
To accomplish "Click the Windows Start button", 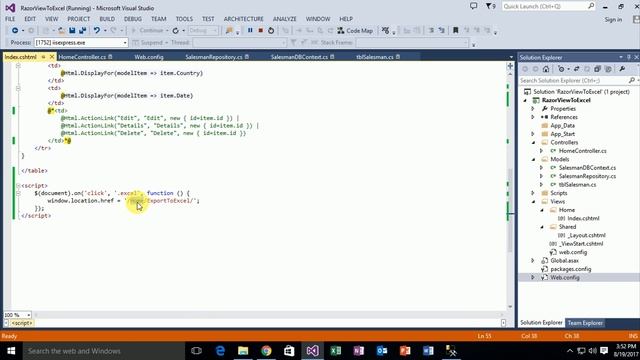I will pos(11,351).
